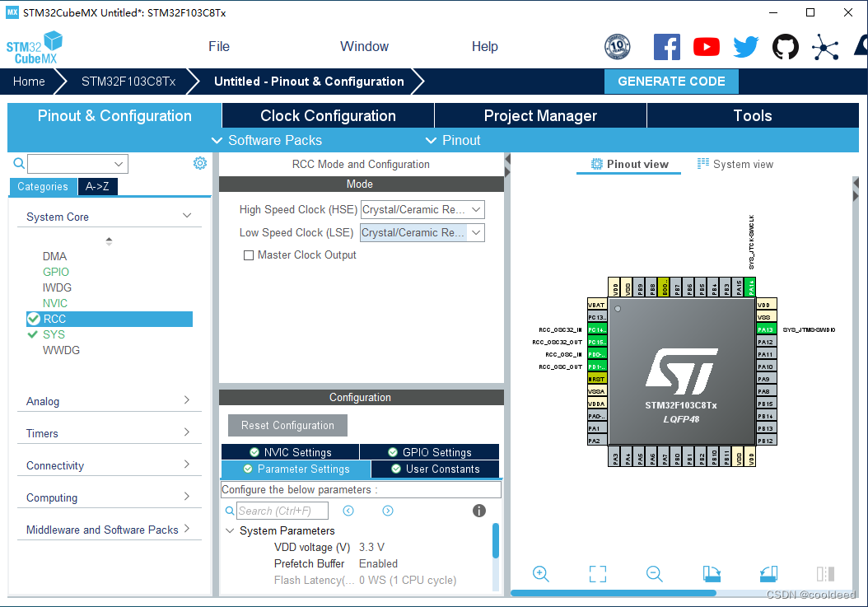
Task: Open the YouTube icon link
Action: [707, 46]
